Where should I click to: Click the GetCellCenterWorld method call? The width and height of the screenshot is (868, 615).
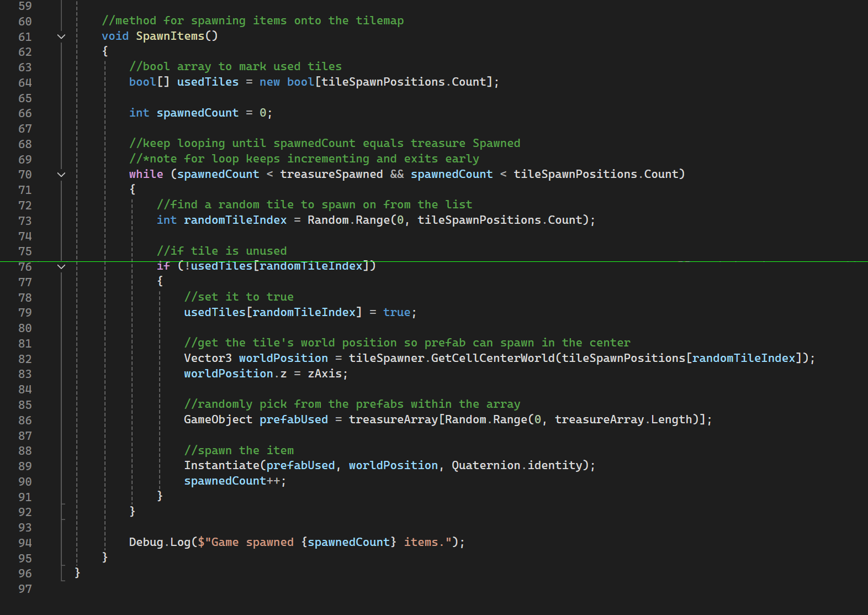(x=493, y=358)
